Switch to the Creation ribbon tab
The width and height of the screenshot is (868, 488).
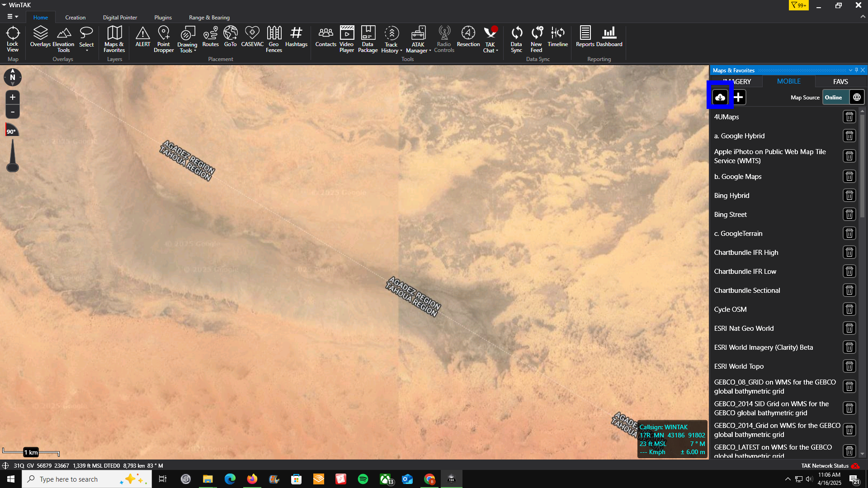pos(75,17)
